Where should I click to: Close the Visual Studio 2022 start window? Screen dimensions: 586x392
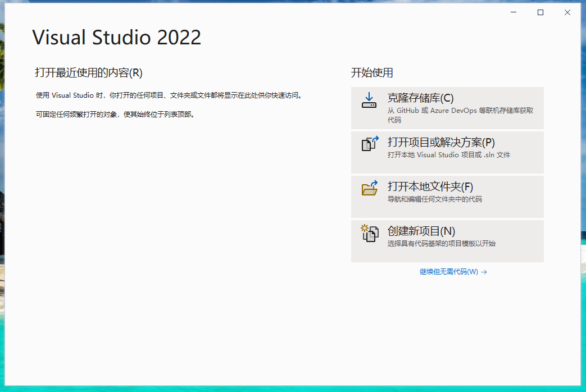[567, 12]
